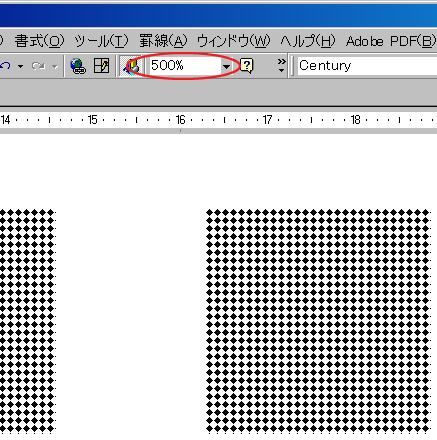Open the ツール(T) menu
This screenshot has width=437, height=440.
point(101,41)
